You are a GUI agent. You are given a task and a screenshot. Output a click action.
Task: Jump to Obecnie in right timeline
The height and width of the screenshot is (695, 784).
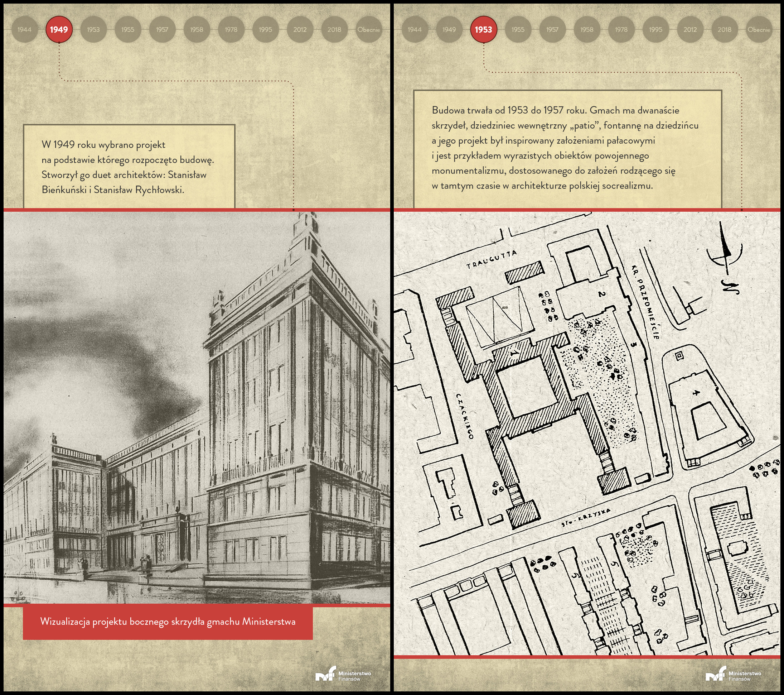coord(758,29)
